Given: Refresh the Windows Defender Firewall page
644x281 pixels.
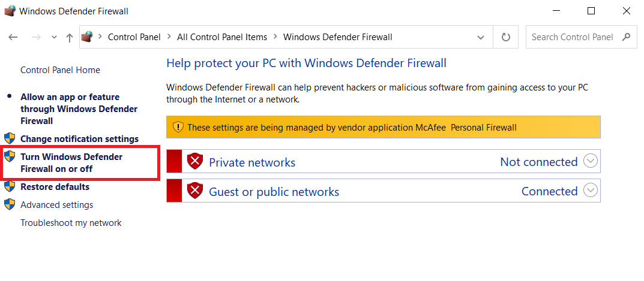Looking at the screenshot, I should click(506, 37).
